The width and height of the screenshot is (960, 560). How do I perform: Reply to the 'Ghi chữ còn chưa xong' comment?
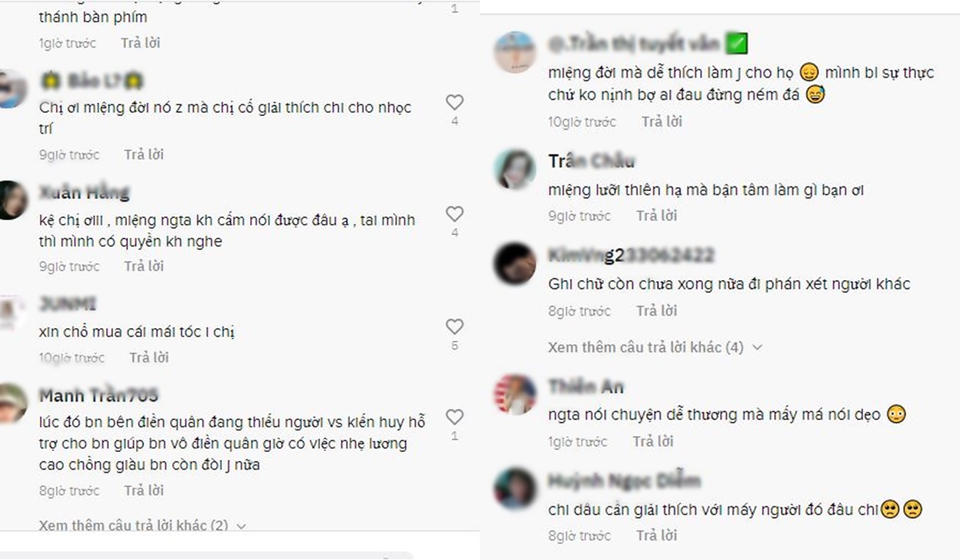point(657,311)
